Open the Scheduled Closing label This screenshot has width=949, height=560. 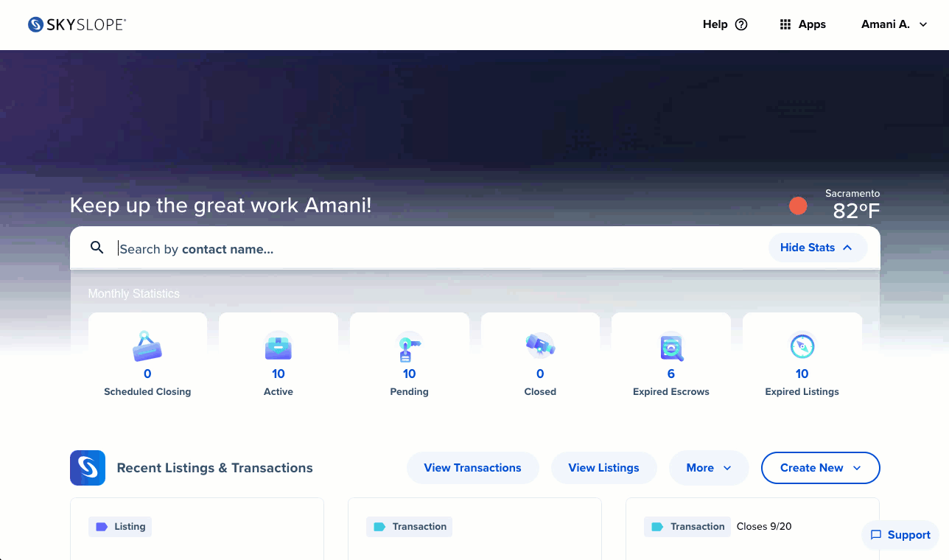point(147,392)
